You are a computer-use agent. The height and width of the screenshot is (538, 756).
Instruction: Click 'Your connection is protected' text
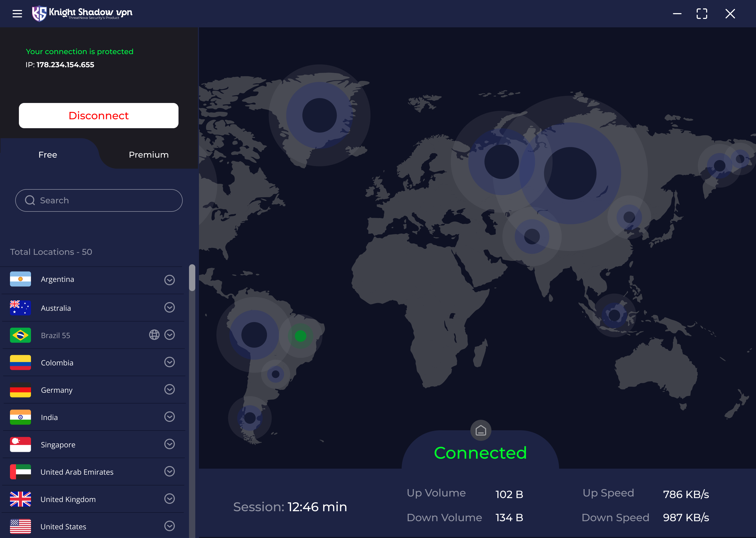[80, 52]
